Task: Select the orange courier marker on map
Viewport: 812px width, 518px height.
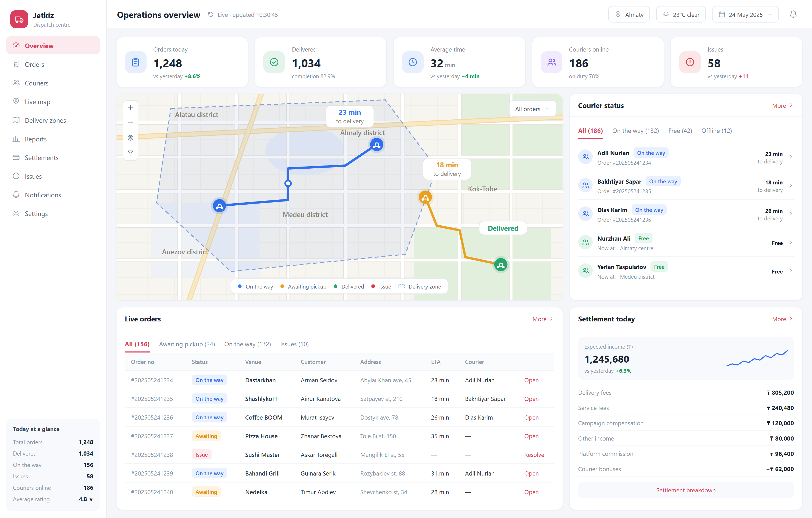Action: point(425,197)
